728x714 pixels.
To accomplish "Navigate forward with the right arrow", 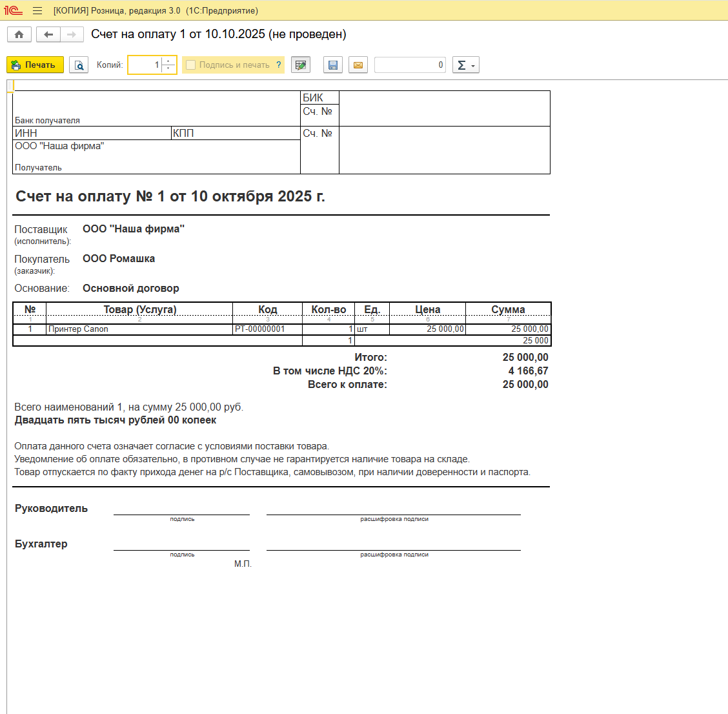I will pos(72,34).
